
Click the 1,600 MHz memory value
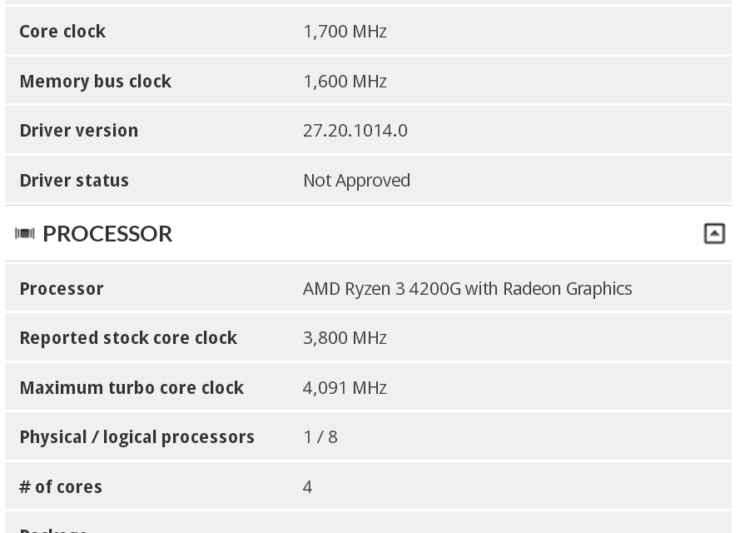(x=344, y=82)
